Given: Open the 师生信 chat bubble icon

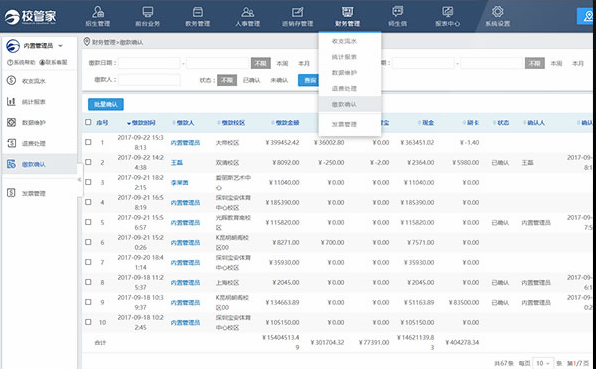Looking at the screenshot, I should [398, 12].
